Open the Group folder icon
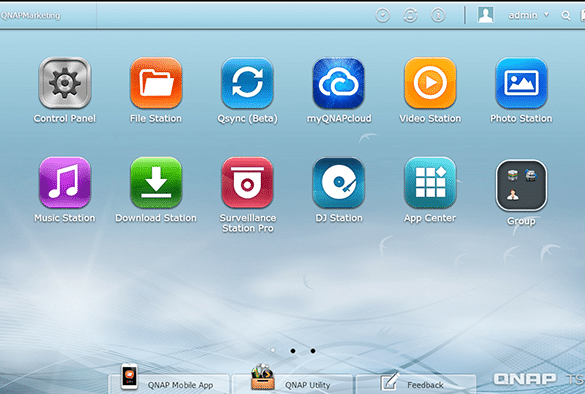 pyautogui.click(x=521, y=185)
